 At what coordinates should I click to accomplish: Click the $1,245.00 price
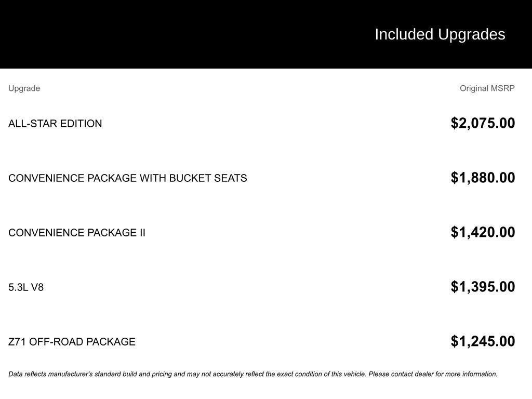point(483,341)
